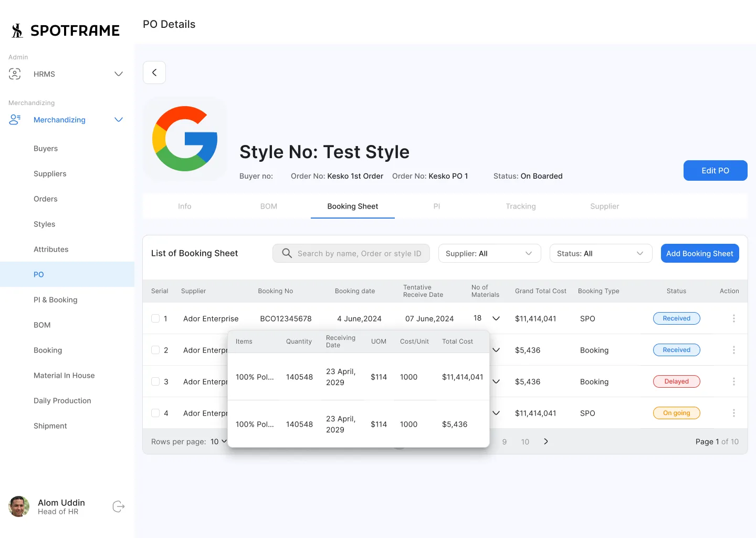The height and width of the screenshot is (538, 756).
Task: Check the checkbox for serial 1
Action: [x=155, y=318]
